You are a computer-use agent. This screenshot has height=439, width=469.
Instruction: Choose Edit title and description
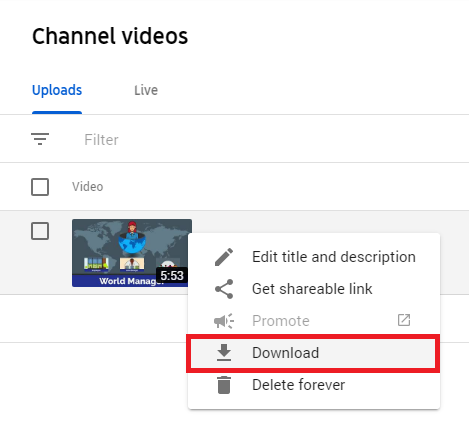pyautogui.click(x=334, y=257)
